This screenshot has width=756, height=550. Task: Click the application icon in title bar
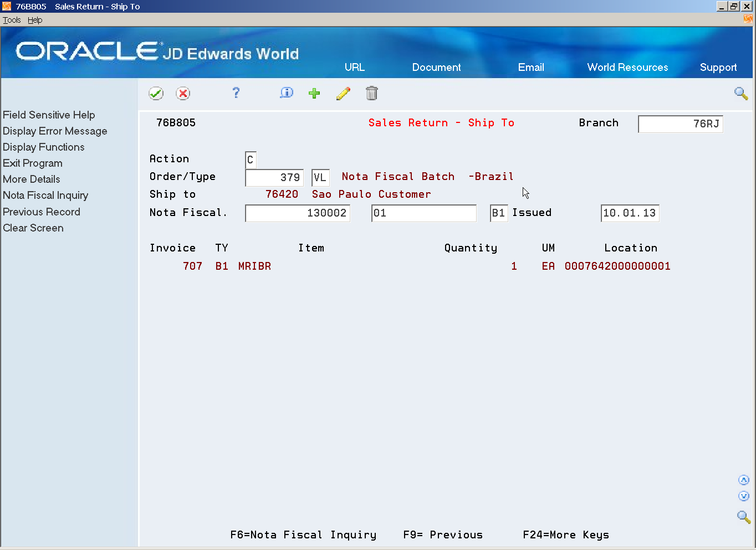click(7, 7)
